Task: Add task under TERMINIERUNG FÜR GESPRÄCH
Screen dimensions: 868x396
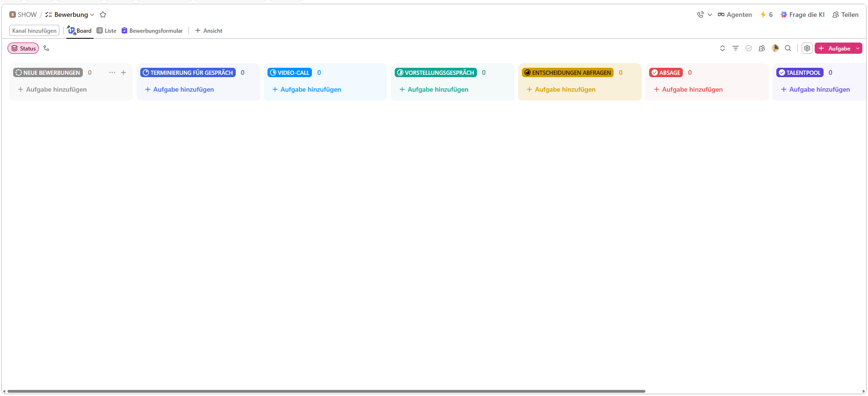Action: [x=179, y=89]
